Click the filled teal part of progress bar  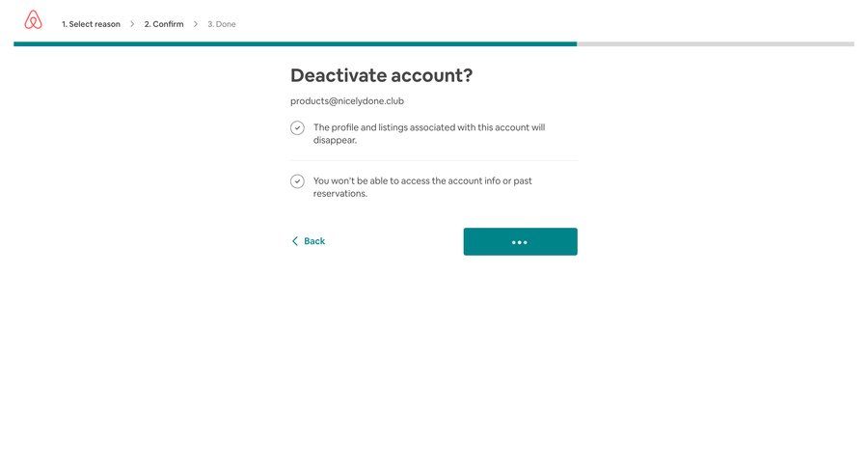click(289, 43)
